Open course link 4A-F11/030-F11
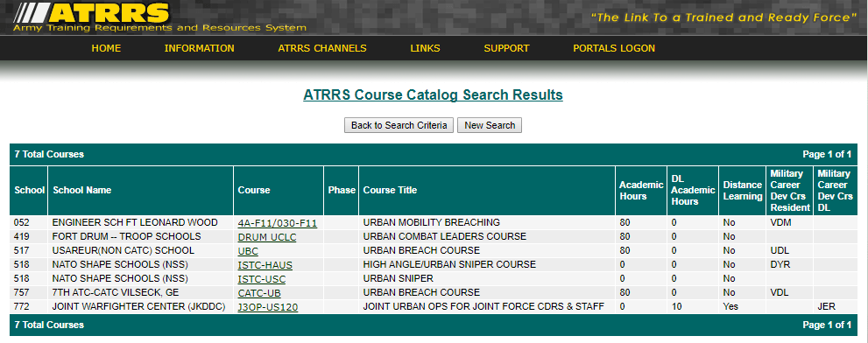 [278, 223]
